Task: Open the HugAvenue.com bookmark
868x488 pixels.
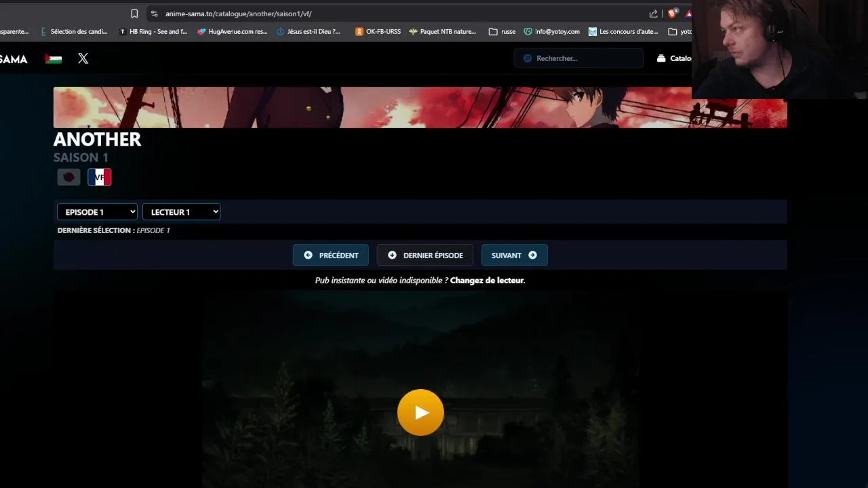Action: coord(233,31)
